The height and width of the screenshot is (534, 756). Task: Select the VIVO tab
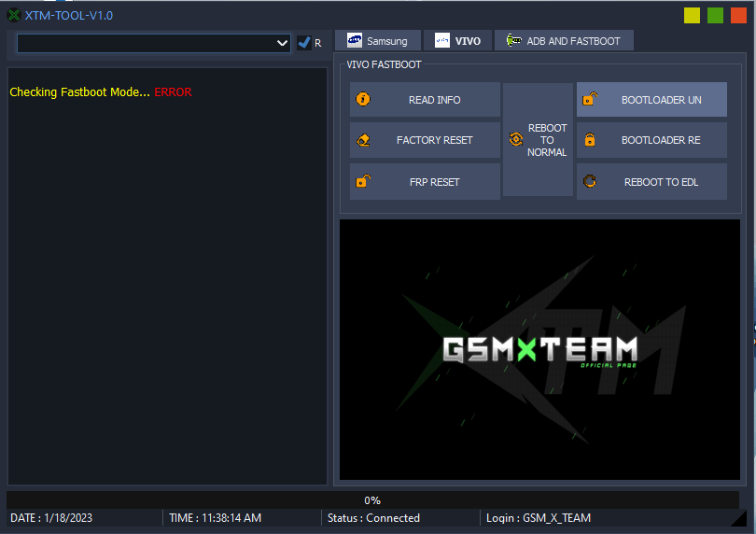click(x=458, y=41)
